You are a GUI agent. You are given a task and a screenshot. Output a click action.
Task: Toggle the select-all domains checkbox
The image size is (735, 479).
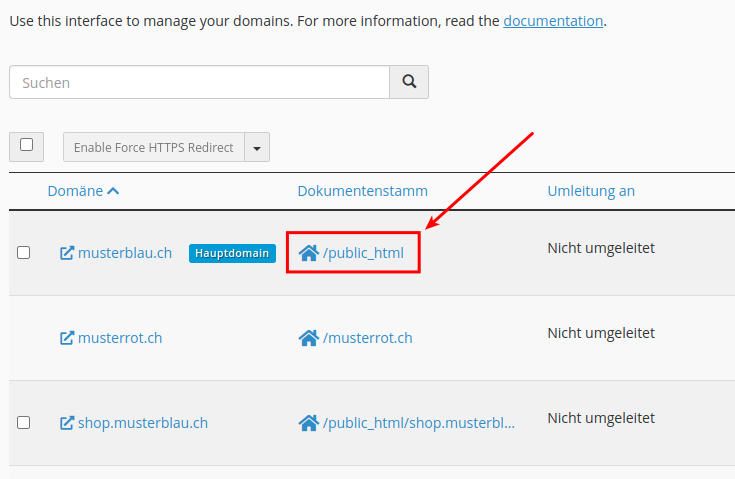click(26, 145)
